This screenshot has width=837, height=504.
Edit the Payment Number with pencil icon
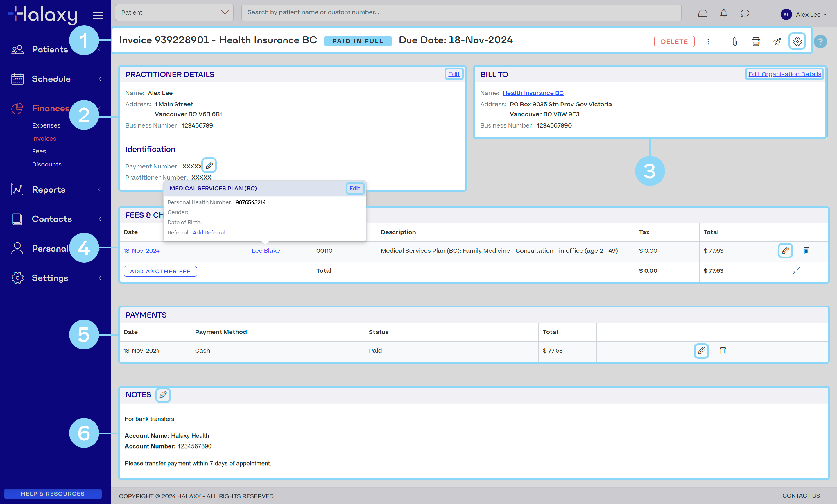click(209, 165)
